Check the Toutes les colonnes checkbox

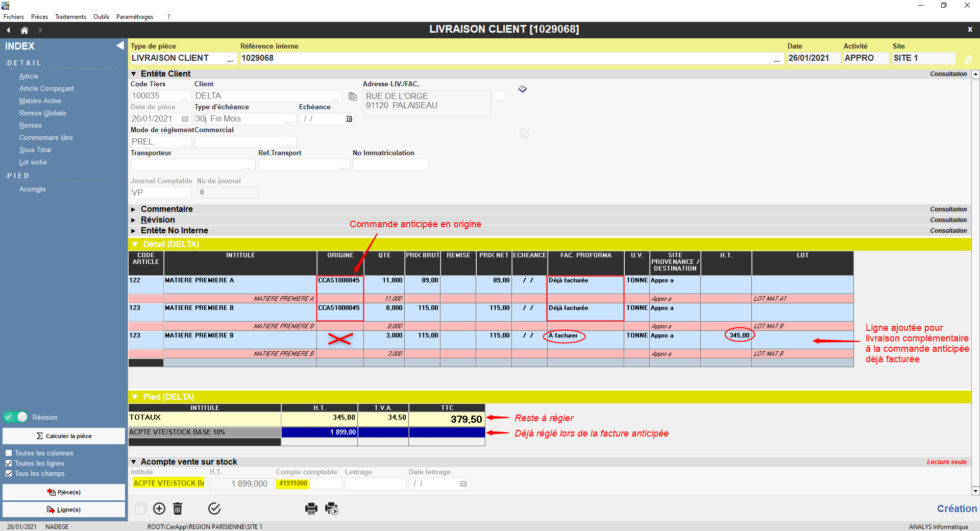click(x=9, y=453)
